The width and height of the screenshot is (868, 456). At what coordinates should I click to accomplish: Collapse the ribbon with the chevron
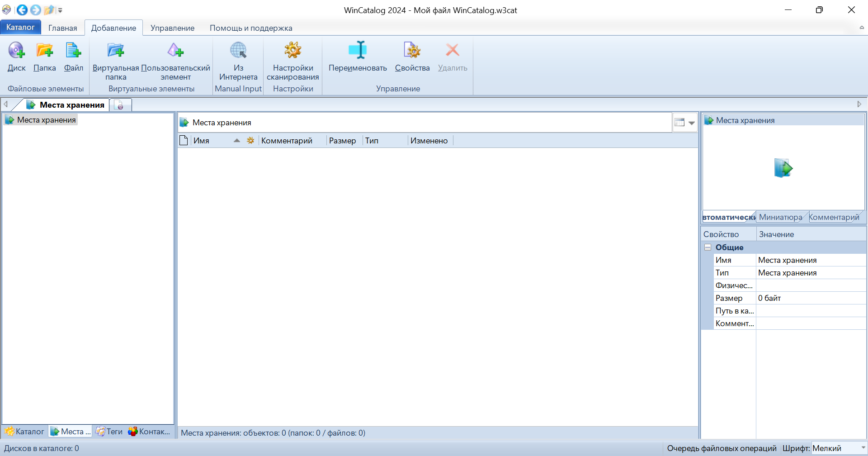click(x=862, y=28)
